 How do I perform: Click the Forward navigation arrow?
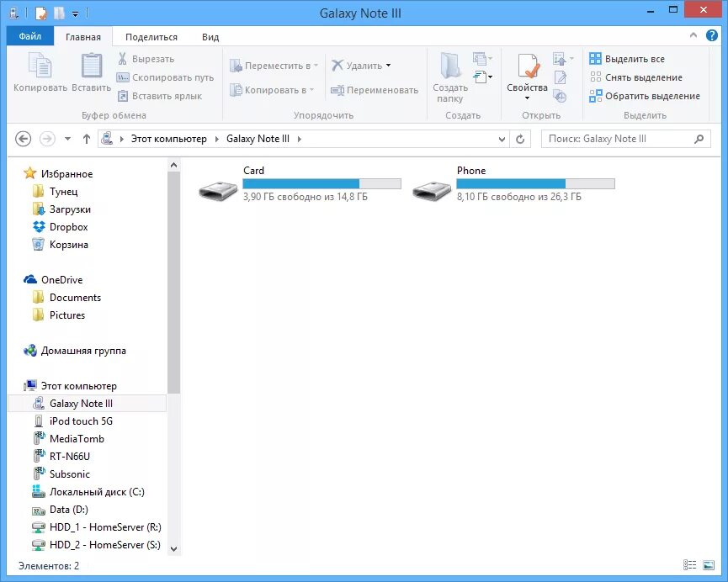coord(47,139)
